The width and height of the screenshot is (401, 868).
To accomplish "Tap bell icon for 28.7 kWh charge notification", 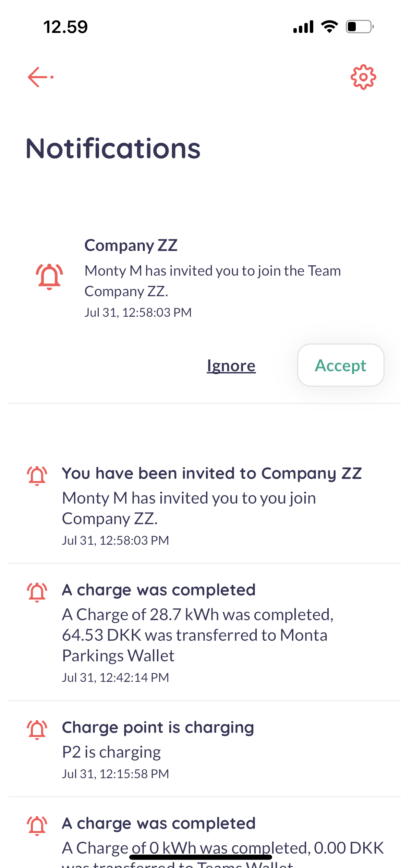I will coord(37,592).
